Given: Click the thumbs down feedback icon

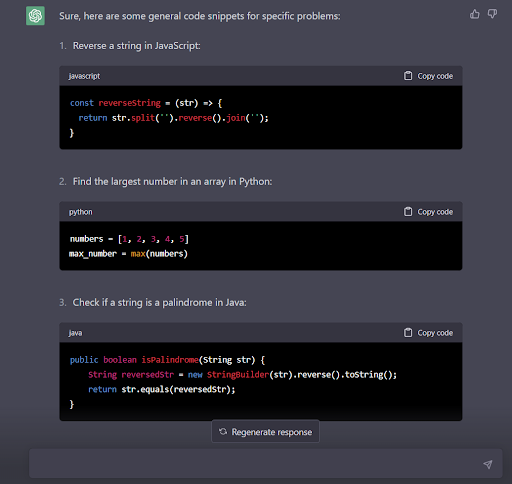Looking at the screenshot, I should coord(492,14).
